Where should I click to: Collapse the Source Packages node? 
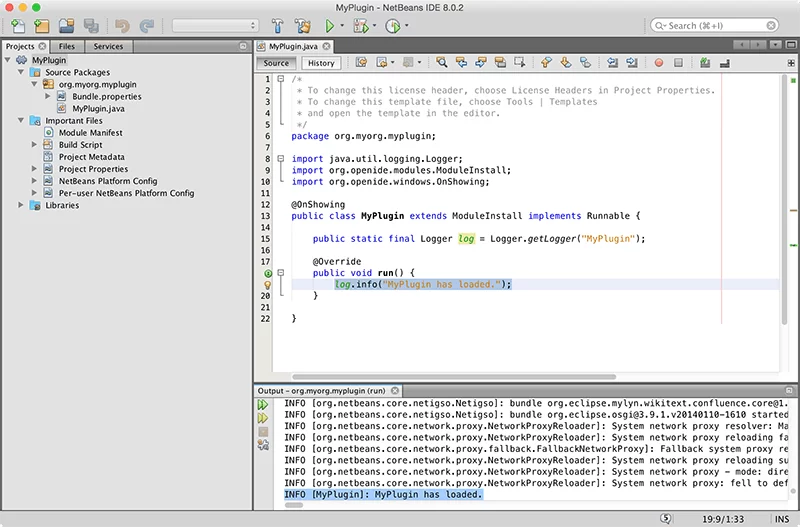pos(21,72)
